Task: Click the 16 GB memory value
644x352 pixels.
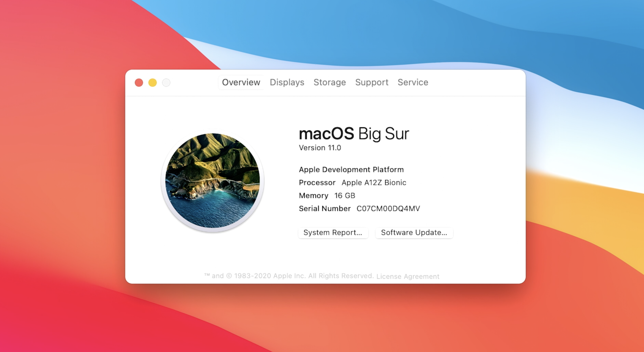Action: (345, 196)
